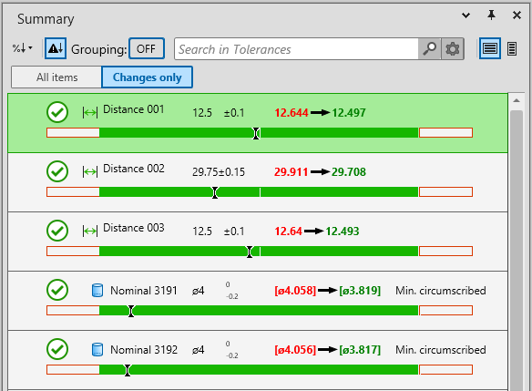Click Nominal 3192 Min. circumscribed label

point(440,350)
